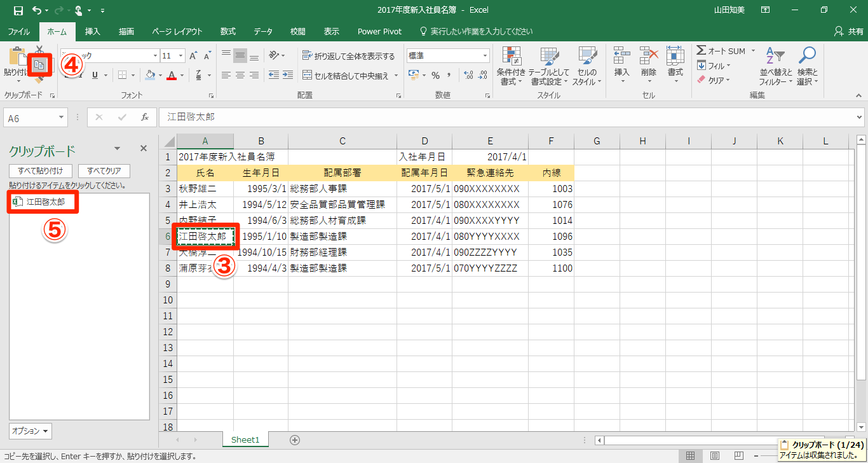Add a new sheet with the plus button

294,439
